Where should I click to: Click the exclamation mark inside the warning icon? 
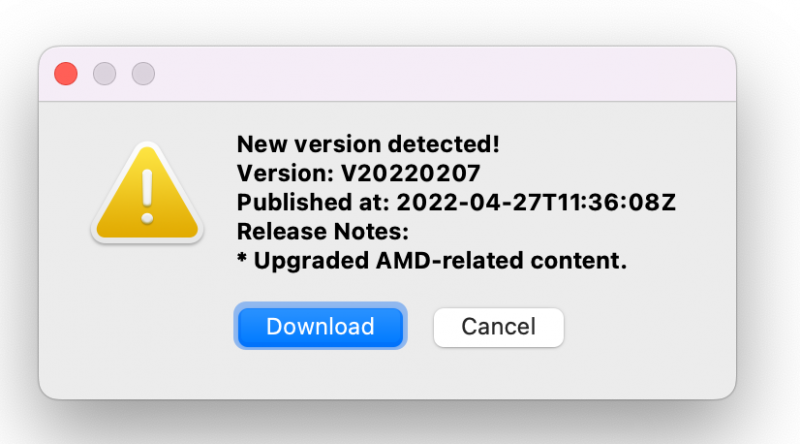(x=147, y=196)
